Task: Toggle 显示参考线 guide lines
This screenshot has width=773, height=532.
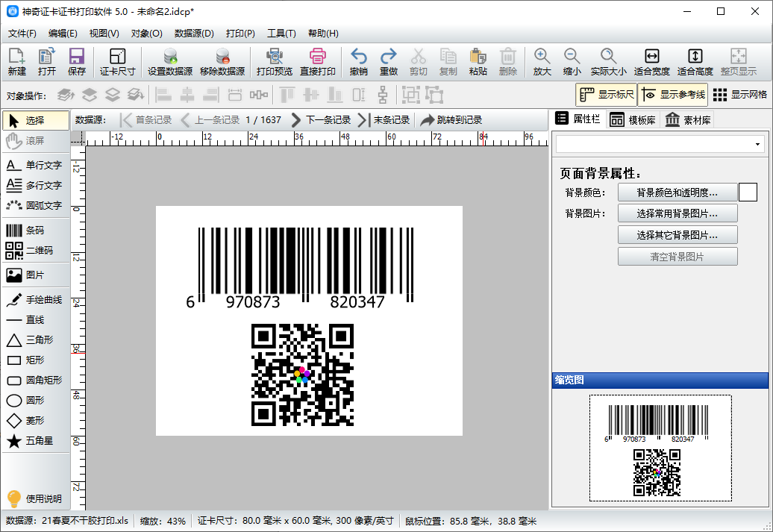Action: click(x=673, y=95)
